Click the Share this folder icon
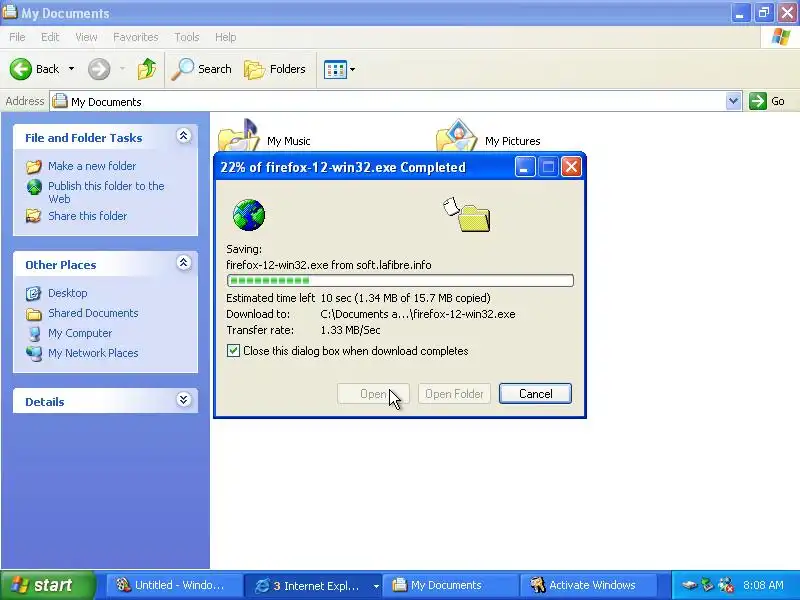 pyautogui.click(x=34, y=216)
